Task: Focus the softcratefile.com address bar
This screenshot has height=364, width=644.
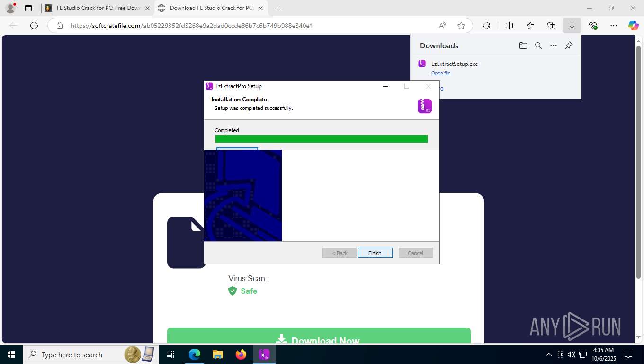Action: click(x=191, y=26)
